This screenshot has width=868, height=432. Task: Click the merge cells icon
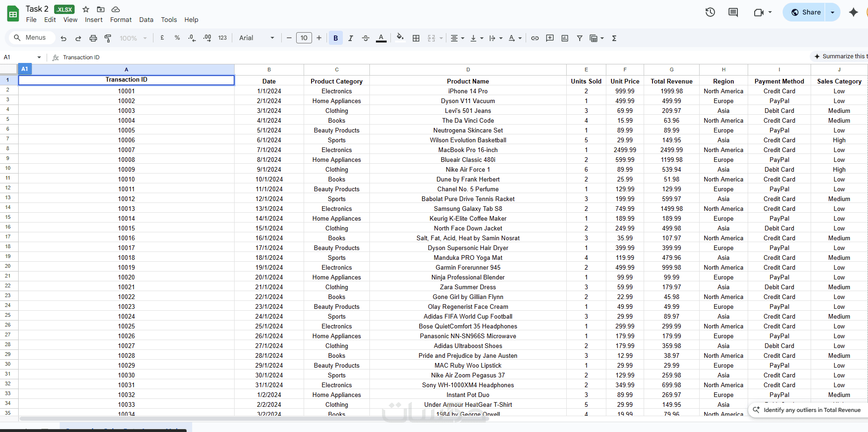[431, 38]
